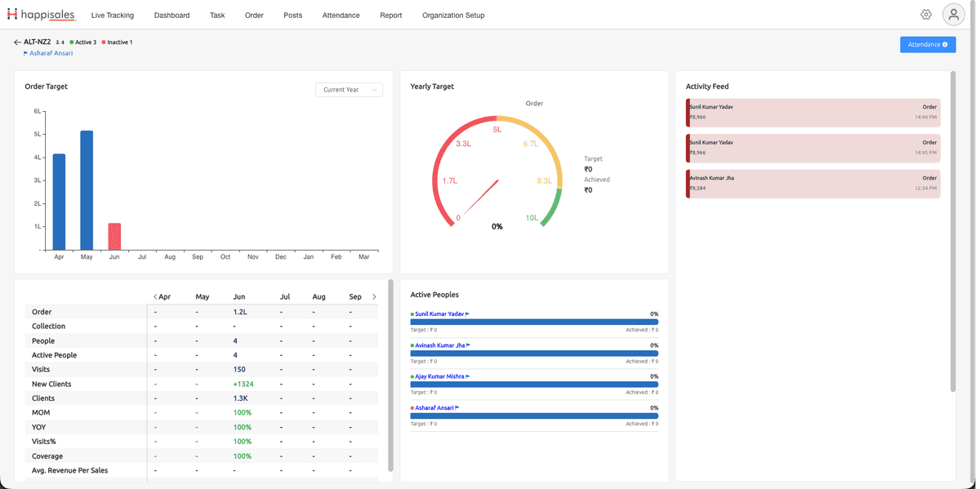The height and width of the screenshot is (489, 980).
Task: Click the blue Attendance button
Action: pyautogui.click(x=928, y=45)
